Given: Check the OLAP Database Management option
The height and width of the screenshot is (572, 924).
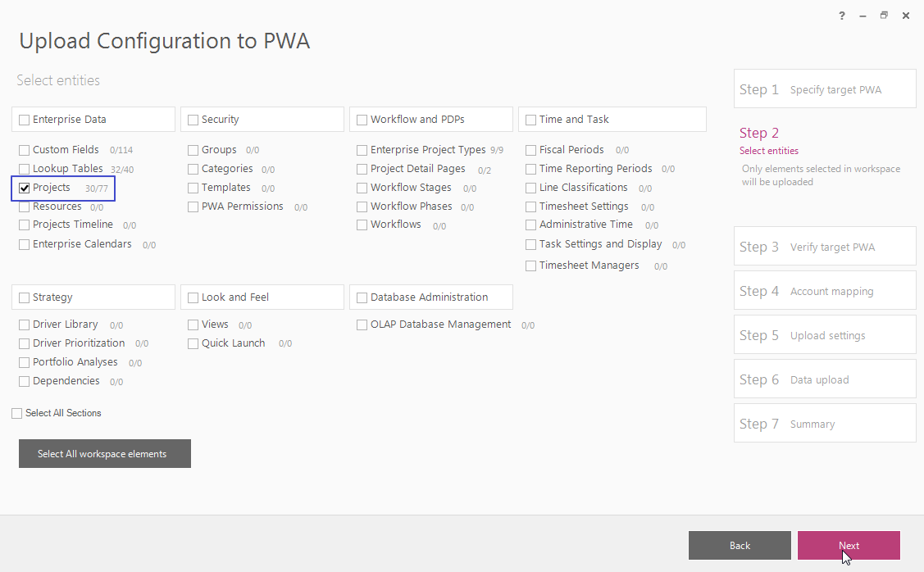Looking at the screenshot, I should [x=362, y=325].
